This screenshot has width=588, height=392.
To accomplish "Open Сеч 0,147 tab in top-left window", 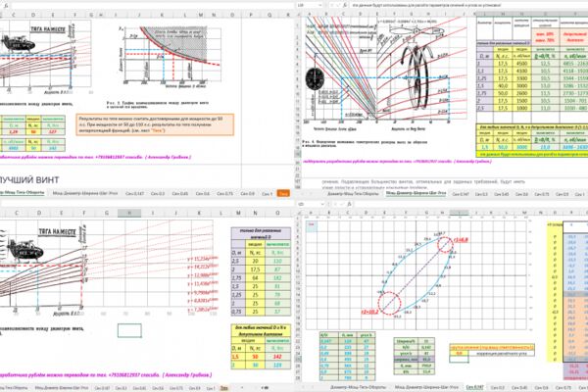I will [x=134, y=194].
